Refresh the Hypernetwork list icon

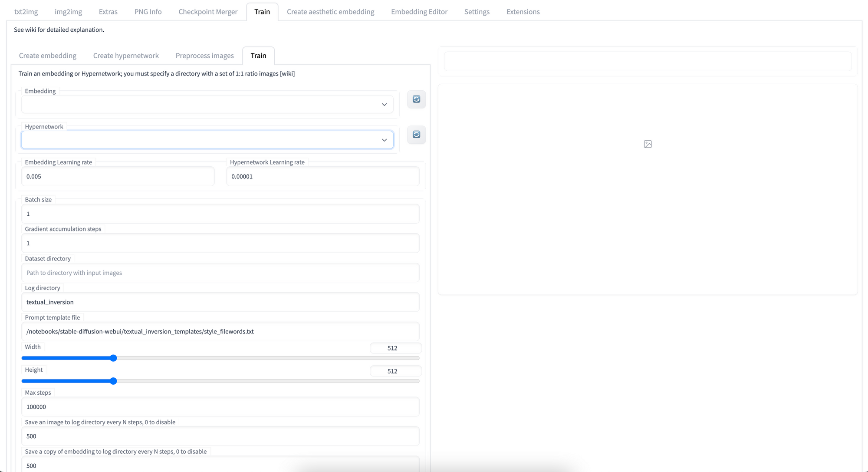pos(416,135)
